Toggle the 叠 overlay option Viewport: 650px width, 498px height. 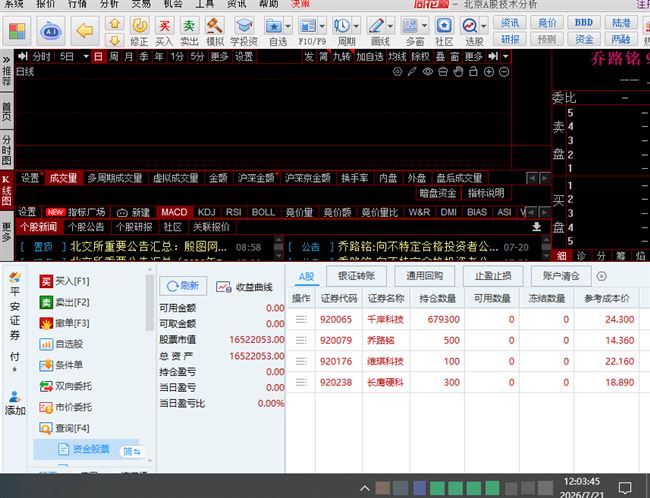(x=440, y=56)
